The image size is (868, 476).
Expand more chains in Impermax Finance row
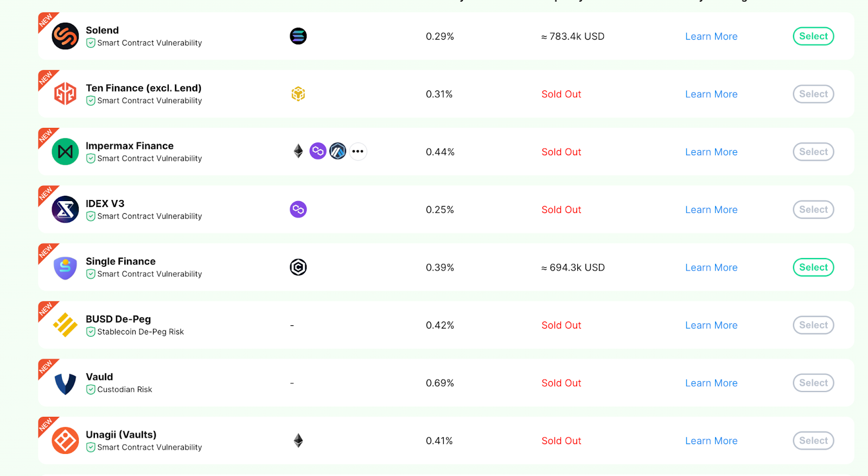coord(358,151)
